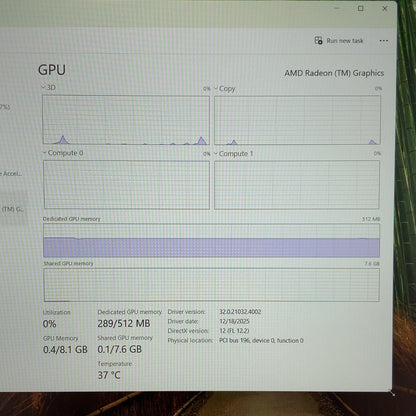Maximize the Task Manager window
416x416 pixels.
[x=361, y=9]
